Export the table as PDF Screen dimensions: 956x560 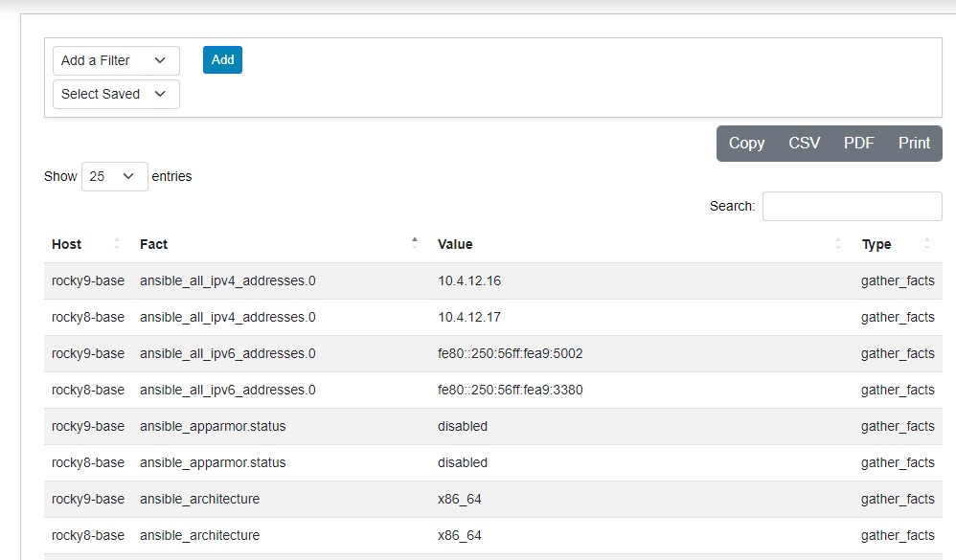pos(858,143)
